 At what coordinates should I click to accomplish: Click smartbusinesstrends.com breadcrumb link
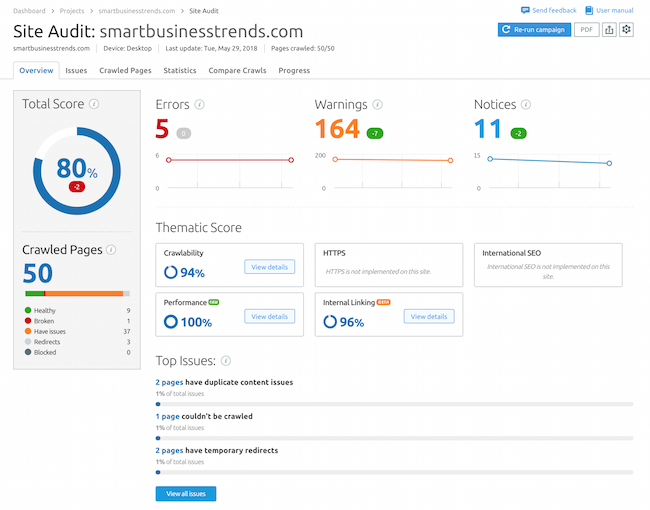coord(136,11)
